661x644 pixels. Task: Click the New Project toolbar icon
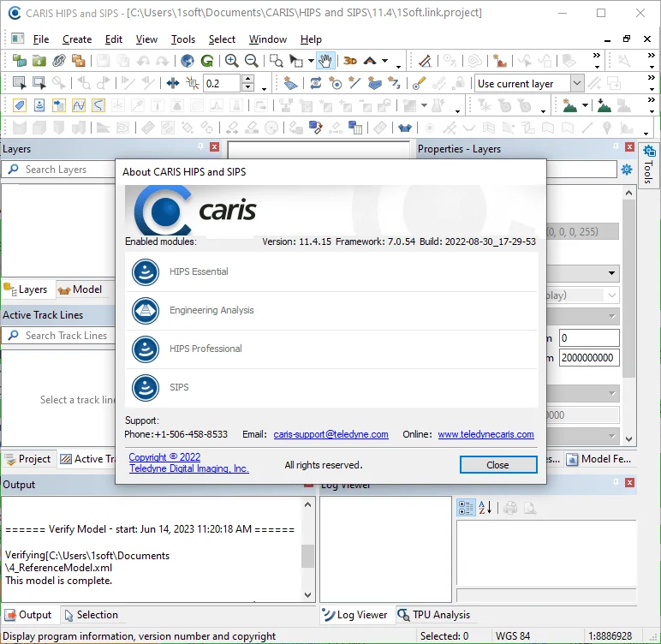pyautogui.click(x=20, y=61)
